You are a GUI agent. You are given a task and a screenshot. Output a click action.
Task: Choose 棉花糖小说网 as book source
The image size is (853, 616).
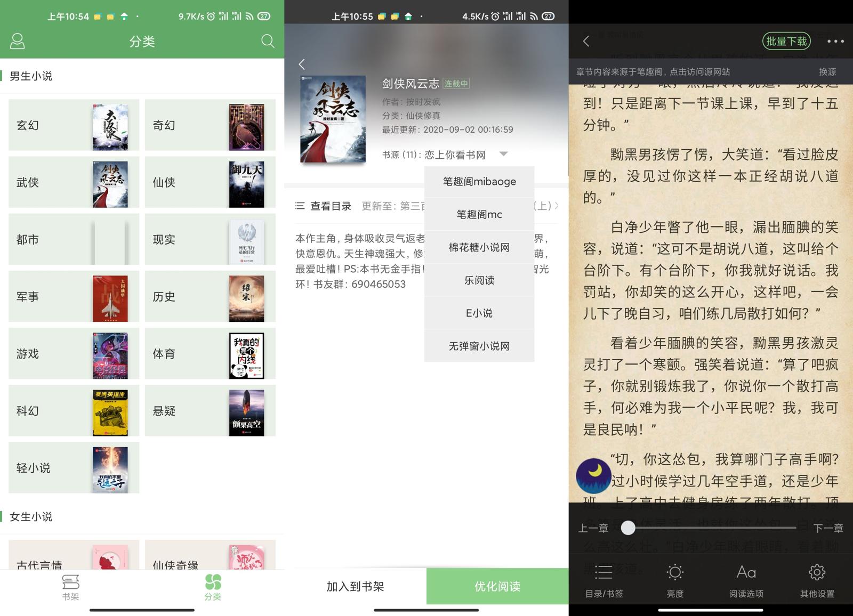click(479, 247)
